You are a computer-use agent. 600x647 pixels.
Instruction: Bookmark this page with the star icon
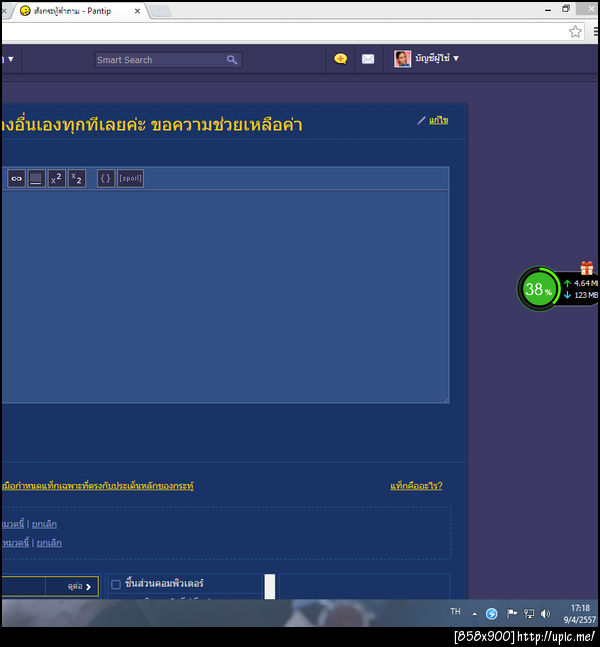(575, 32)
